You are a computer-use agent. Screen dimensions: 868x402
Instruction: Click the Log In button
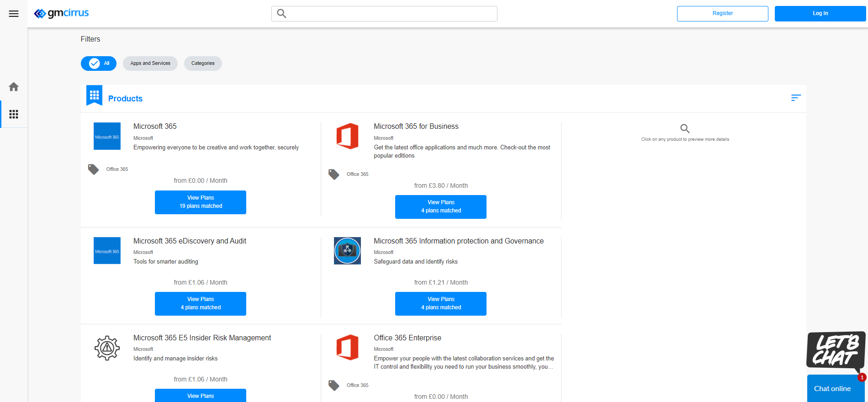pyautogui.click(x=820, y=14)
